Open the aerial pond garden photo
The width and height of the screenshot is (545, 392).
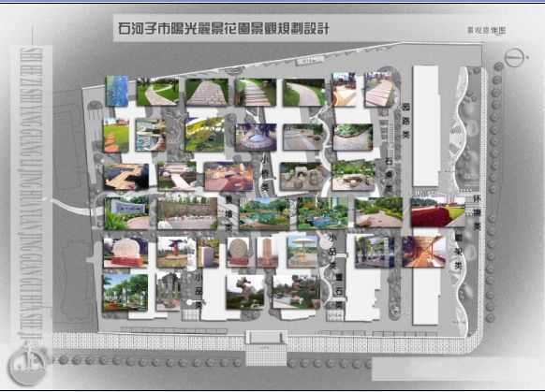pos(264,214)
